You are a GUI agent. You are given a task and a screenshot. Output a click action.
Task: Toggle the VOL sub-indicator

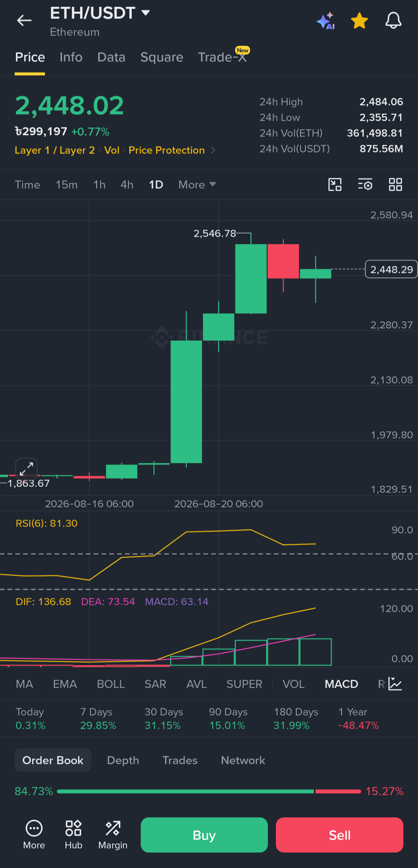294,684
